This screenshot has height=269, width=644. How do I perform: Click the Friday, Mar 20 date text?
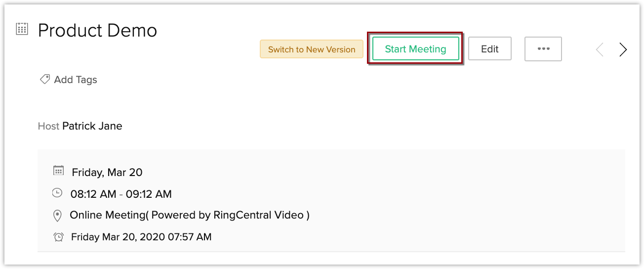point(107,173)
